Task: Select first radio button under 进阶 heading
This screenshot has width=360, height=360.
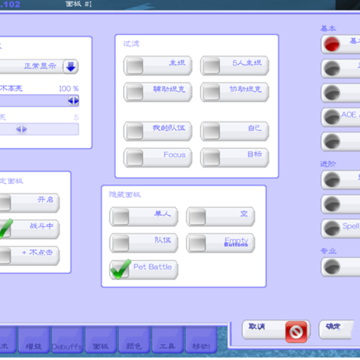Action: point(332,180)
